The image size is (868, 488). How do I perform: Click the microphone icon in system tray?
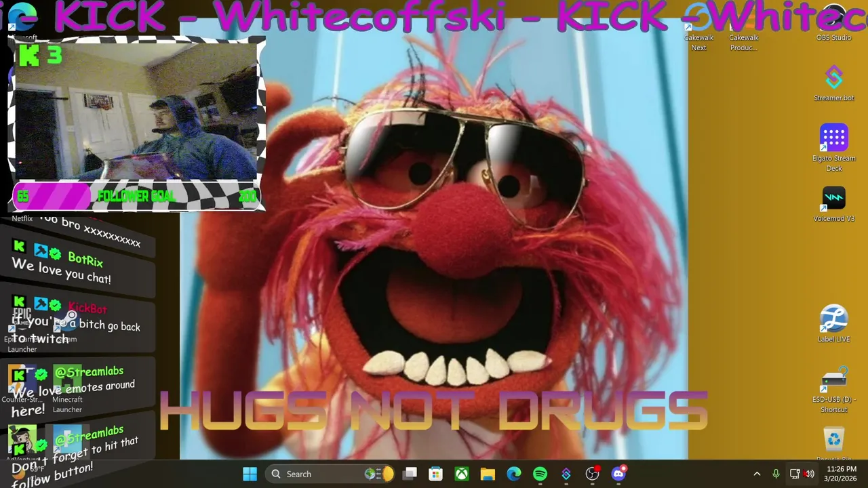pyautogui.click(x=776, y=474)
